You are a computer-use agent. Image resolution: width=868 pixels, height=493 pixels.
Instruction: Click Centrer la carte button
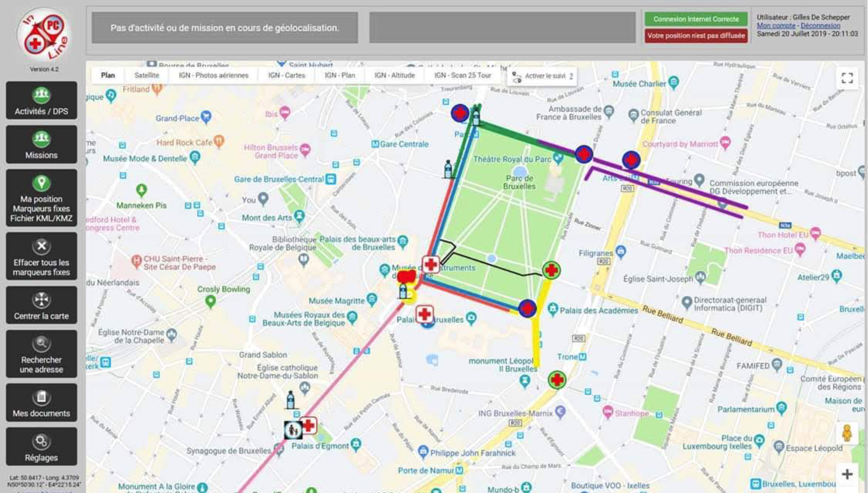[41, 305]
